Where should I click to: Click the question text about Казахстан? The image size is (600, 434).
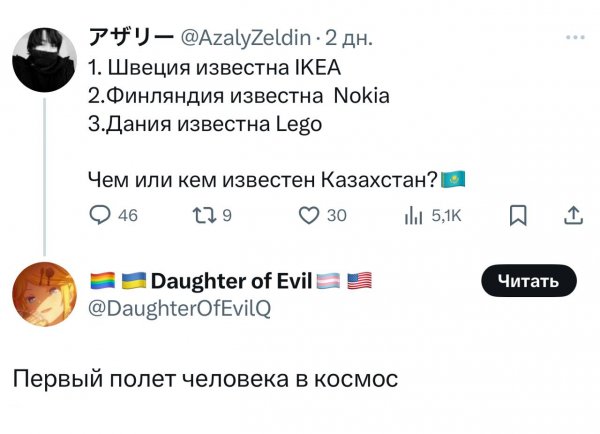pos(264,181)
